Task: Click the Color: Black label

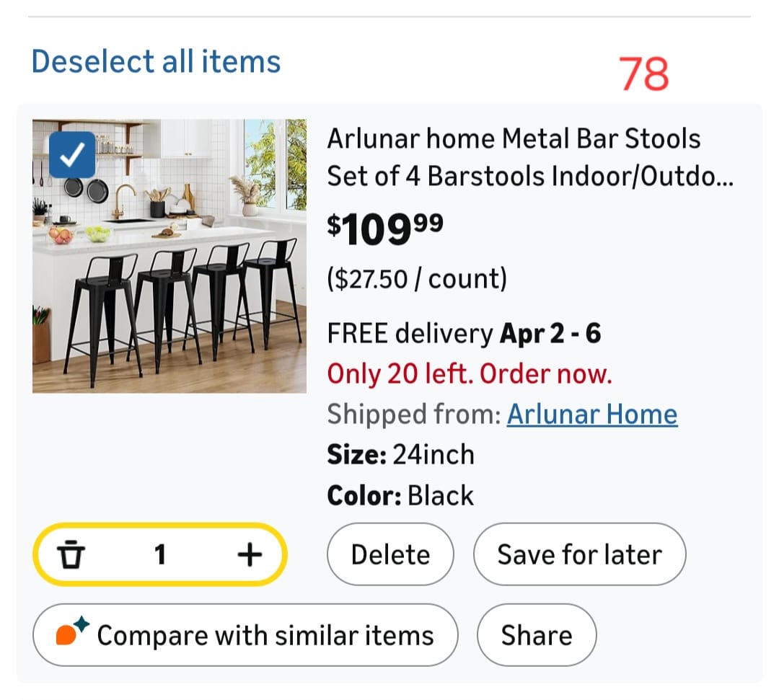Action: 400,496
